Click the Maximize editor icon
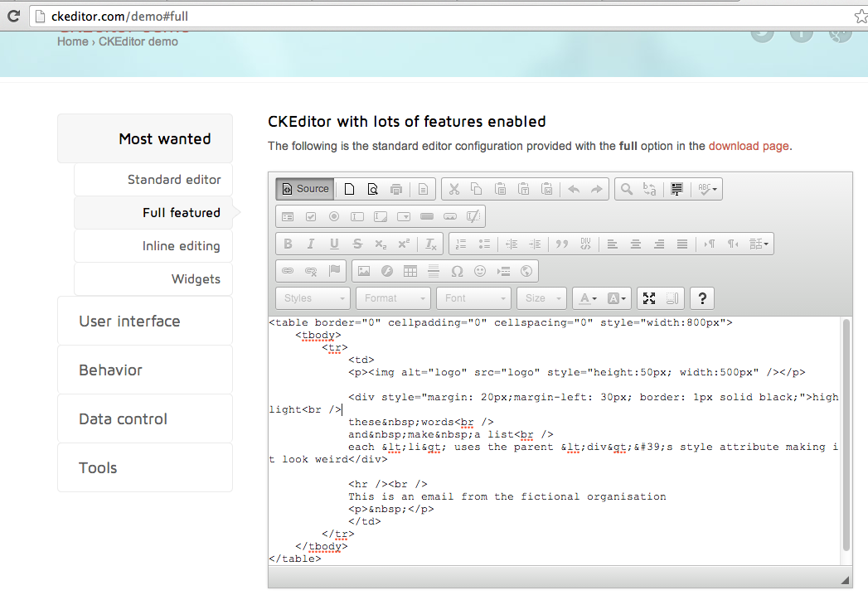Viewport: 868px width, 595px height. click(649, 298)
